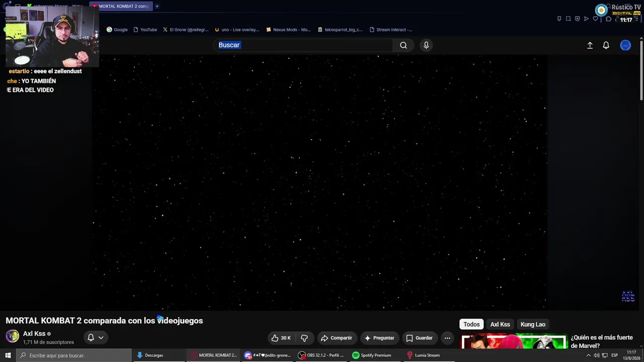Open the Nexus Mods bookmark

(289, 30)
